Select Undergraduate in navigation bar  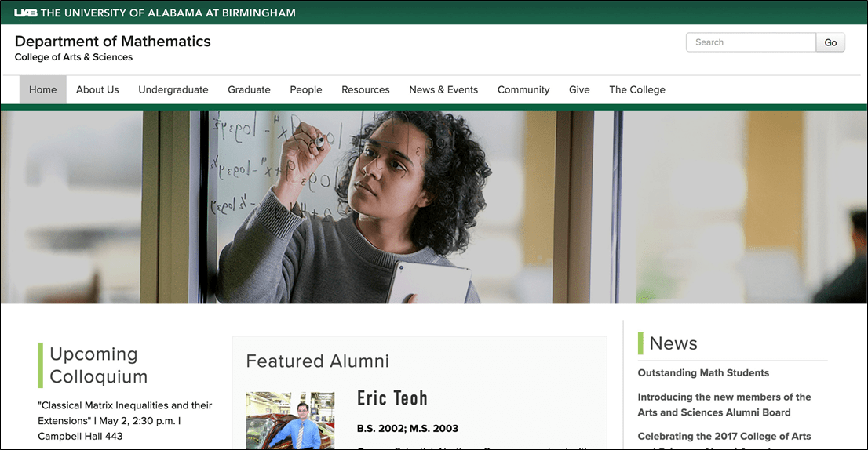point(173,89)
